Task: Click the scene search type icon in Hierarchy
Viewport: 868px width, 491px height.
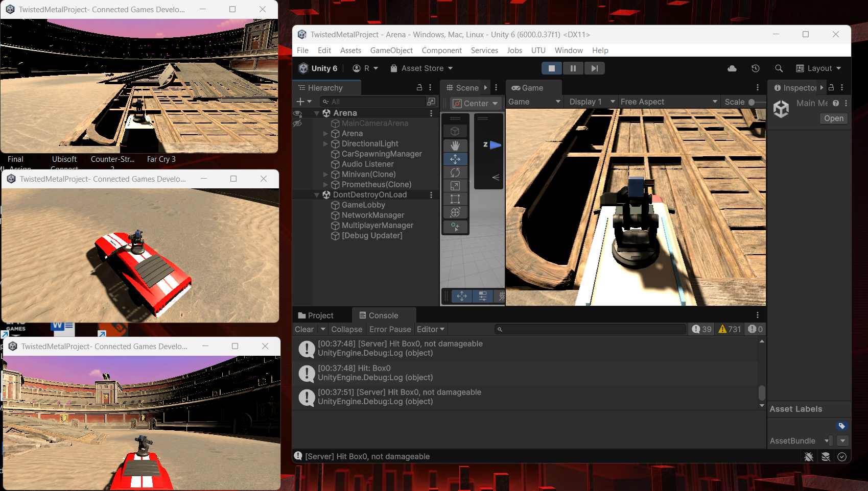Action: 431,102
